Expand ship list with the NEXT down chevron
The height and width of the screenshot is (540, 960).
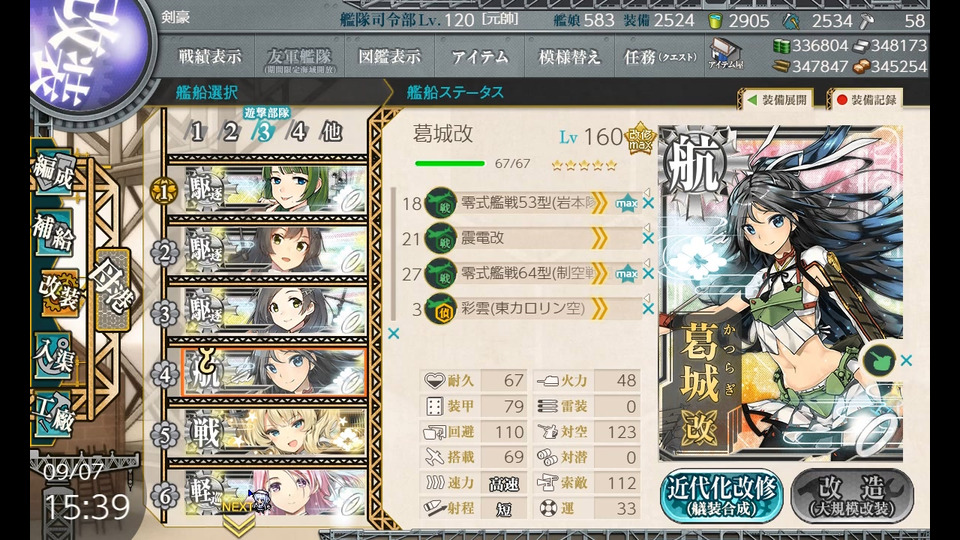238,523
